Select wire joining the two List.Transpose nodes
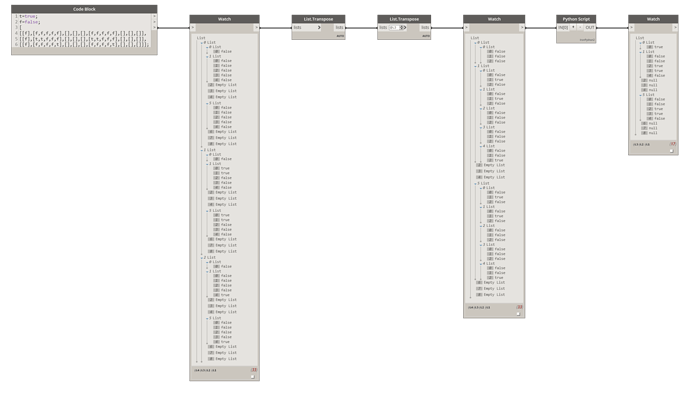 click(x=361, y=28)
